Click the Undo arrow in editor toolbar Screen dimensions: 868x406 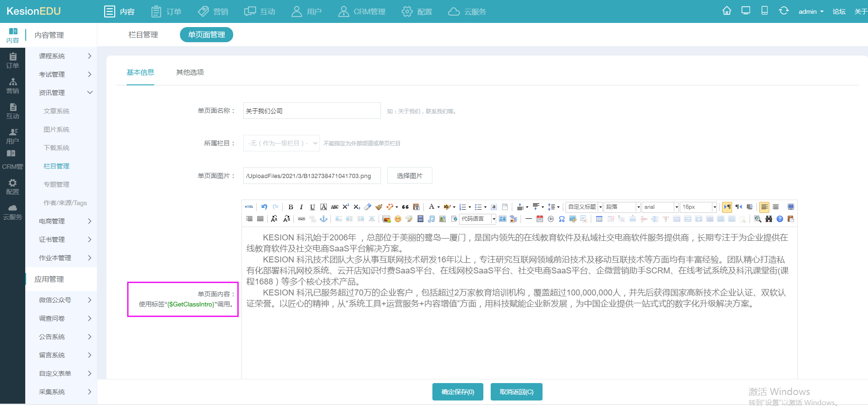pyautogui.click(x=264, y=207)
